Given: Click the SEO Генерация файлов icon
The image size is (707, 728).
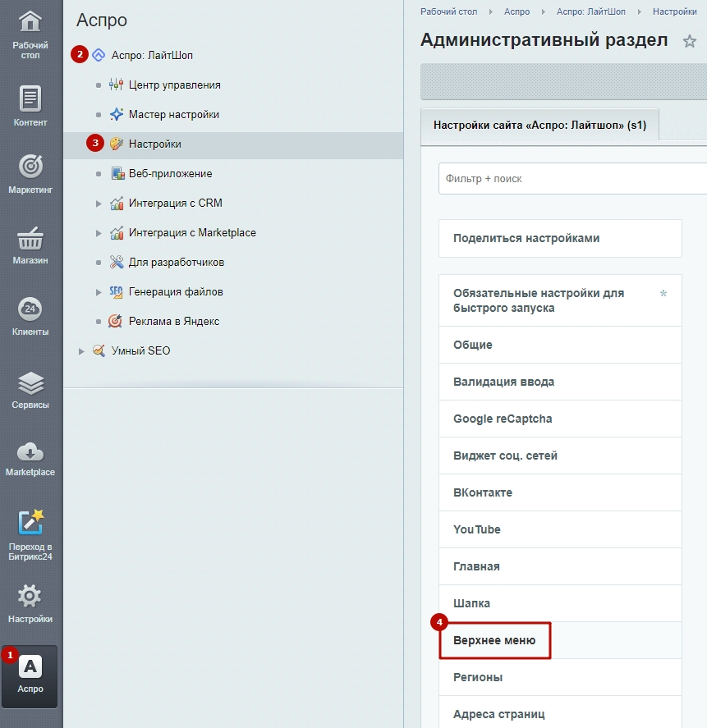Looking at the screenshot, I should (116, 292).
